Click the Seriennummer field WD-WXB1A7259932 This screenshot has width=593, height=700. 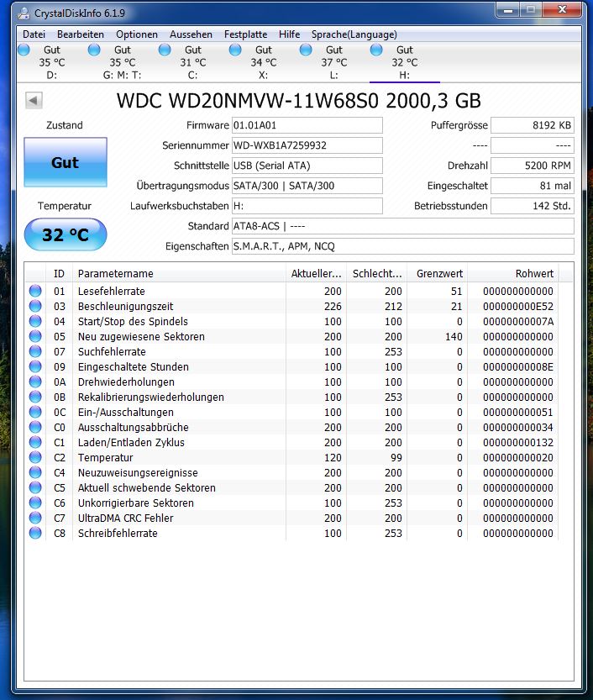click(307, 145)
